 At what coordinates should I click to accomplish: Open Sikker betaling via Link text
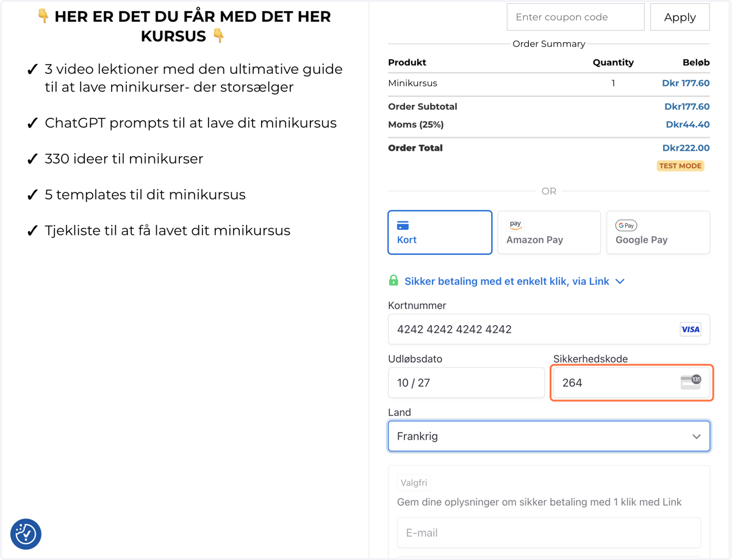point(507,281)
